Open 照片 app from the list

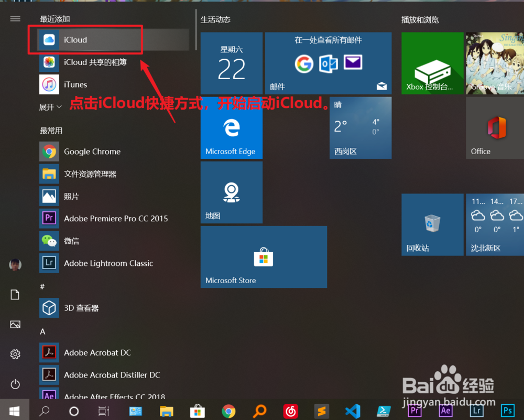[x=114, y=196]
